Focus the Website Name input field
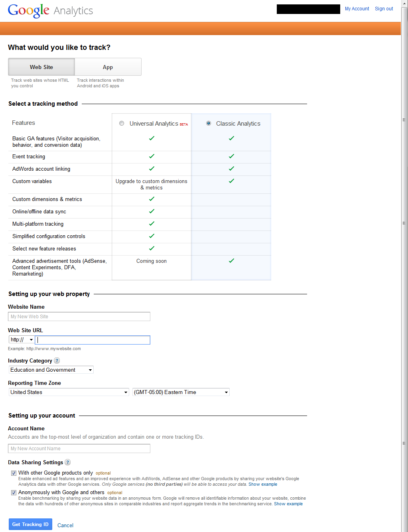This screenshot has height=532, width=408. tap(79, 317)
